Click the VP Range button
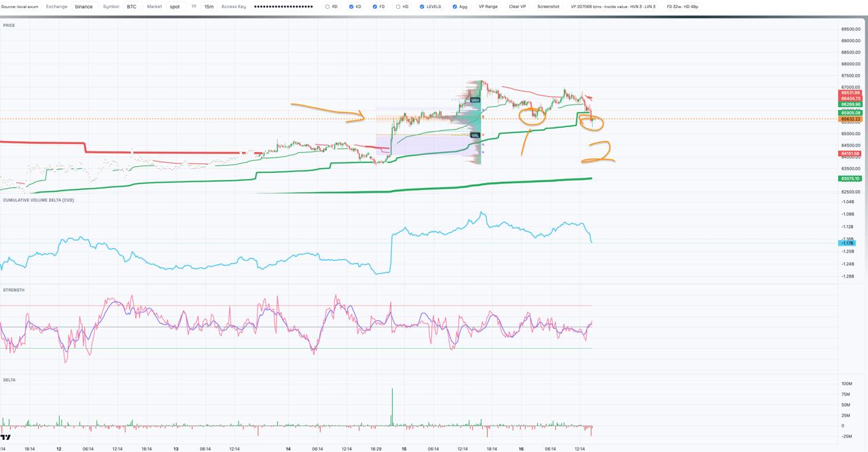The width and height of the screenshot is (868, 452). click(x=488, y=7)
